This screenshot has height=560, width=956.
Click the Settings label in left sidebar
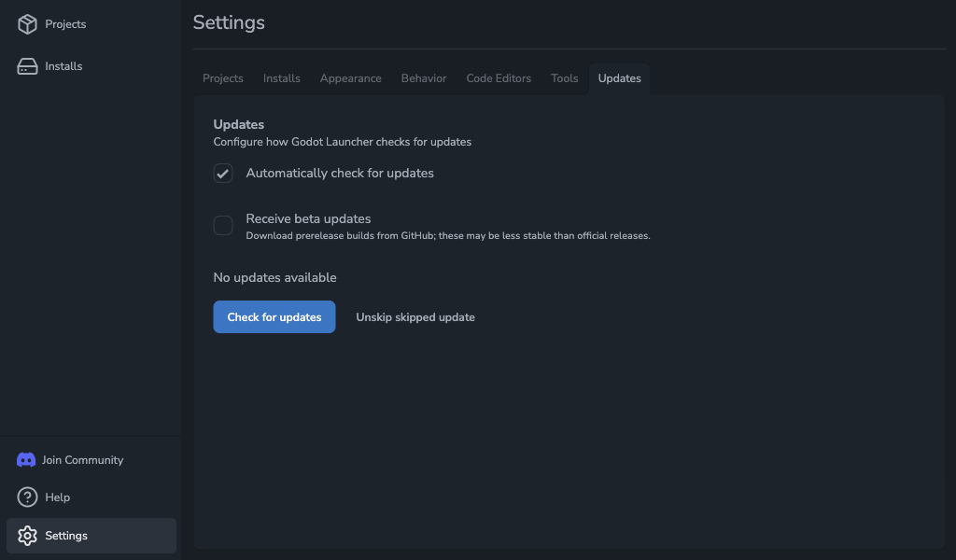click(x=66, y=536)
